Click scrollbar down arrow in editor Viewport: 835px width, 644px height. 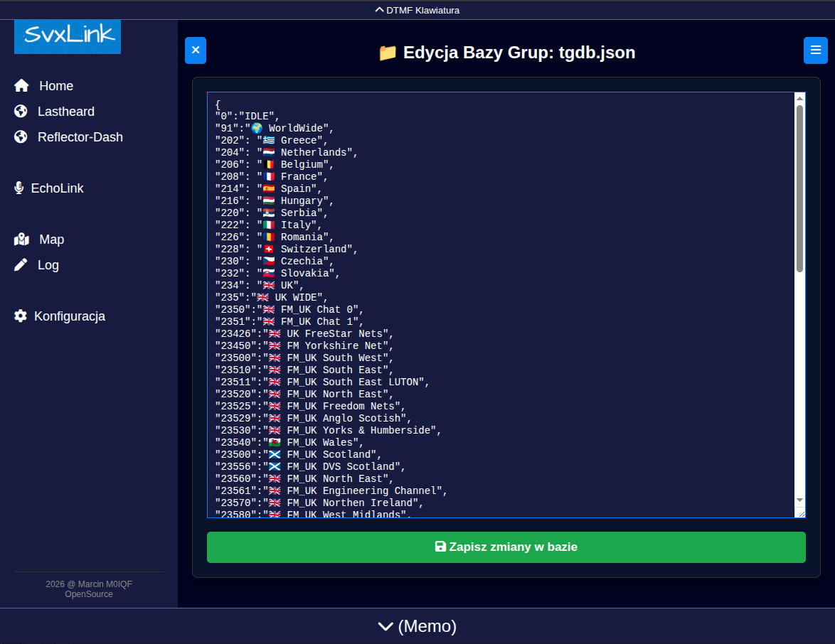coord(799,500)
